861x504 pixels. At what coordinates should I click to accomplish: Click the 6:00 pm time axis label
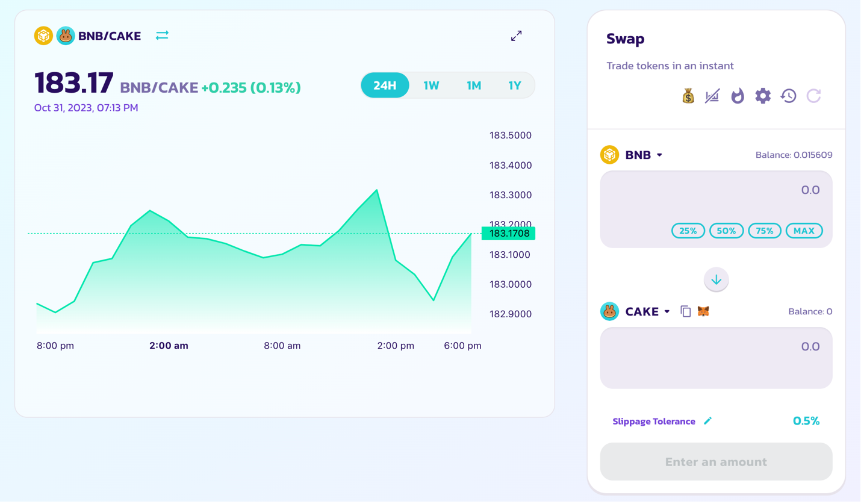point(462,346)
